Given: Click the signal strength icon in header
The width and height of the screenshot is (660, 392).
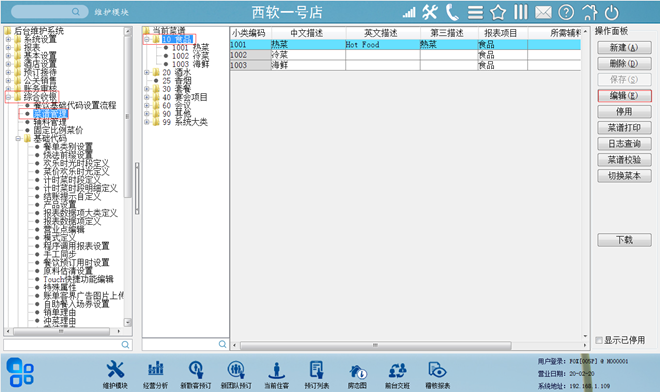Looking at the screenshot, I should coord(409,13).
